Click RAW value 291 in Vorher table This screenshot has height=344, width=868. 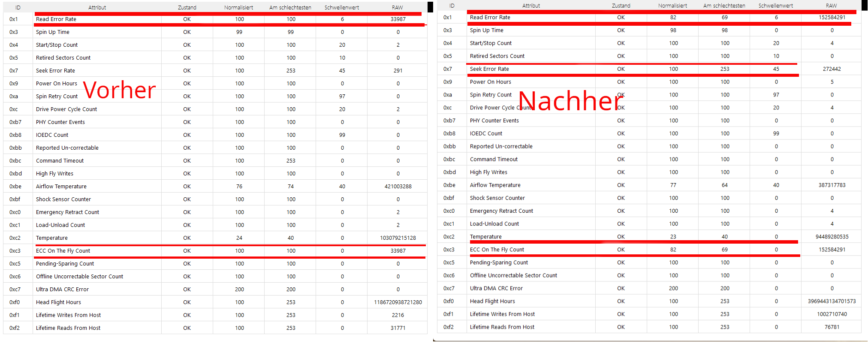pyautogui.click(x=398, y=70)
